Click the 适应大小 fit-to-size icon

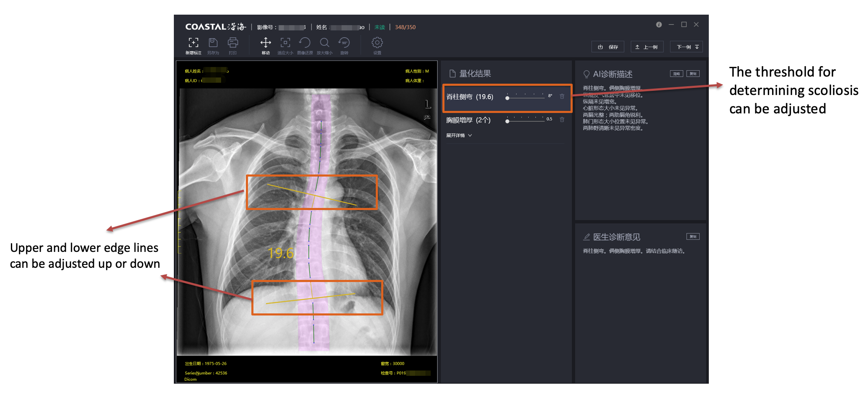pos(285,43)
